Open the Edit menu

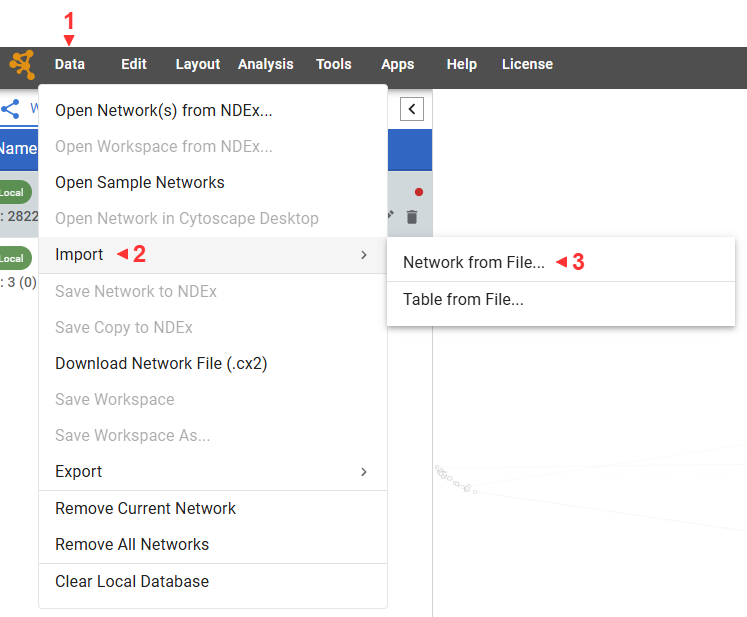pos(134,64)
